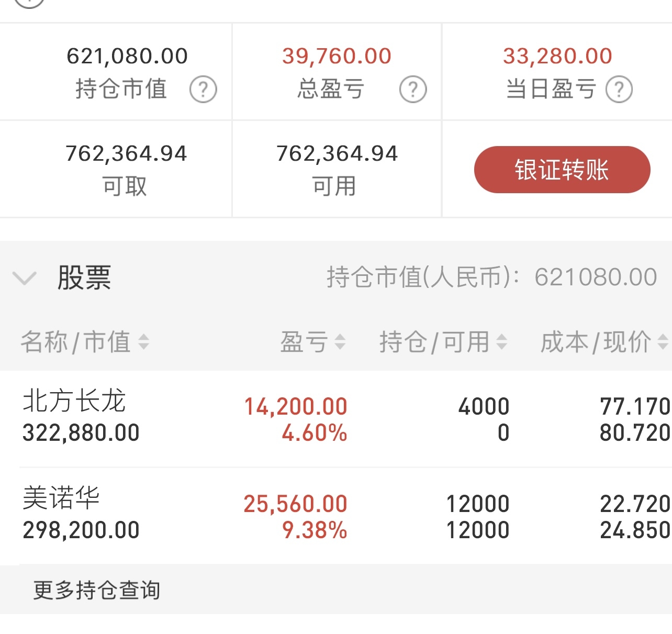Sort by 盈亏 column arrows
672x634 pixels.
click(340, 342)
